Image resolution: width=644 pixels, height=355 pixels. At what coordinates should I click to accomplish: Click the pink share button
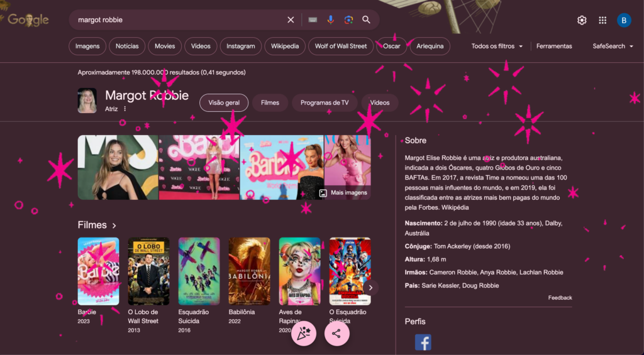coord(337,333)
